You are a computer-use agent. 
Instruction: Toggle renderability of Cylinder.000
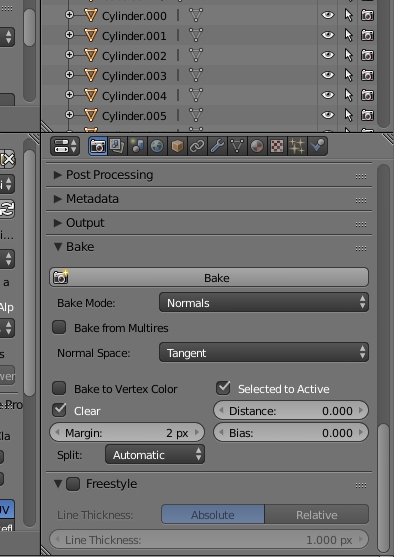pos(367,15)
